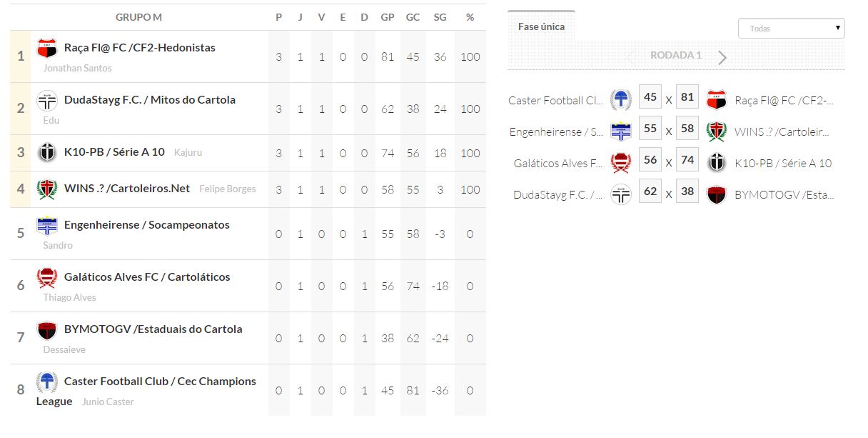Click score 62 in DudaStayg match
The height and width of the screenshot is (438, 868).
pos(650,191)
